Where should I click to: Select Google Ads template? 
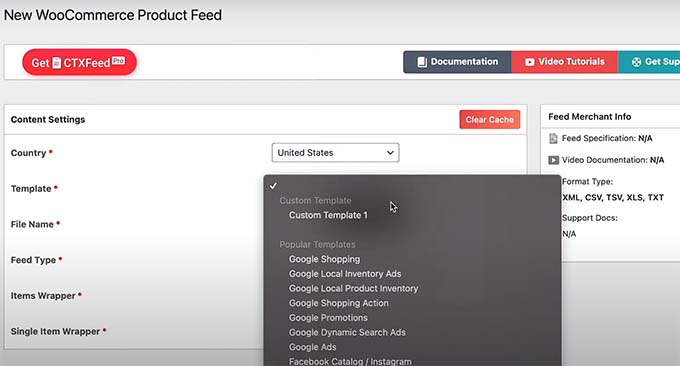click(x=313, y=347)
